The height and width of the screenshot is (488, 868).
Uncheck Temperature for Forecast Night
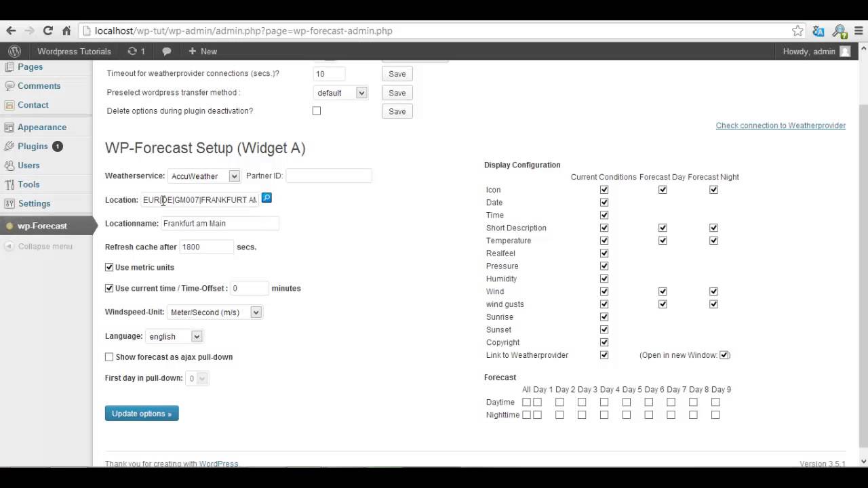tap(713, 241)
